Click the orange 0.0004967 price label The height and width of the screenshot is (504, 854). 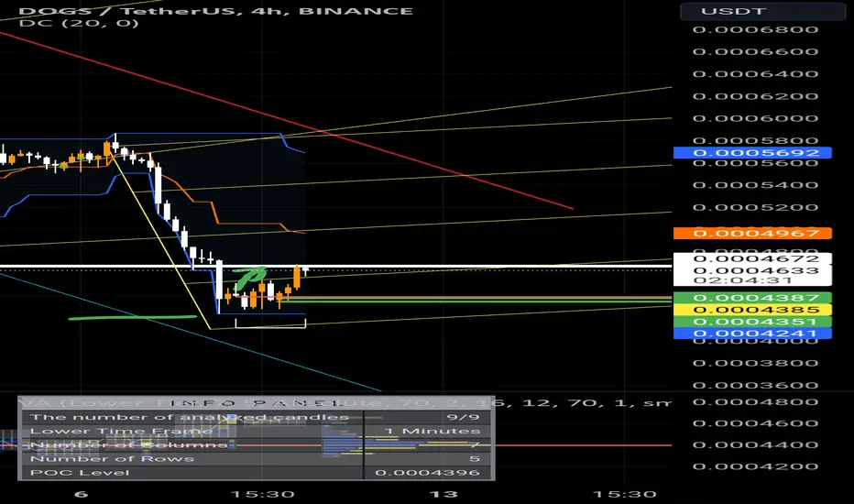coord(752,233)
